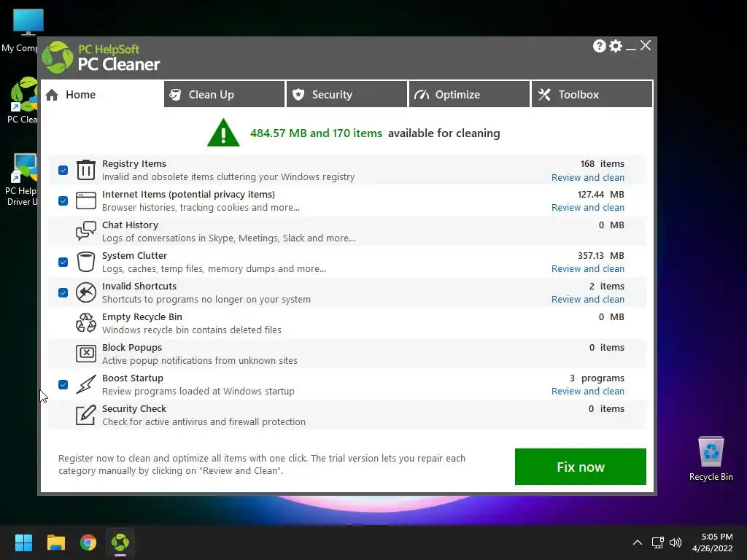Open the Security tab

tap(347, 94)
